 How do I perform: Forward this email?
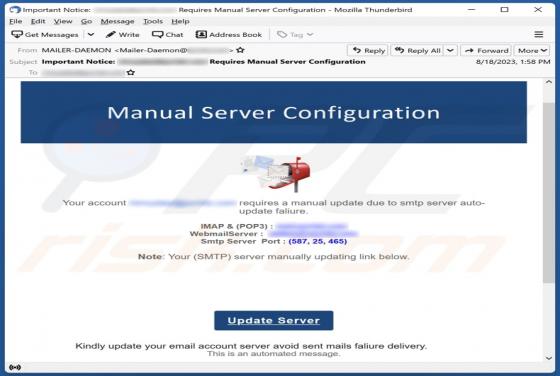click(486, 51)
